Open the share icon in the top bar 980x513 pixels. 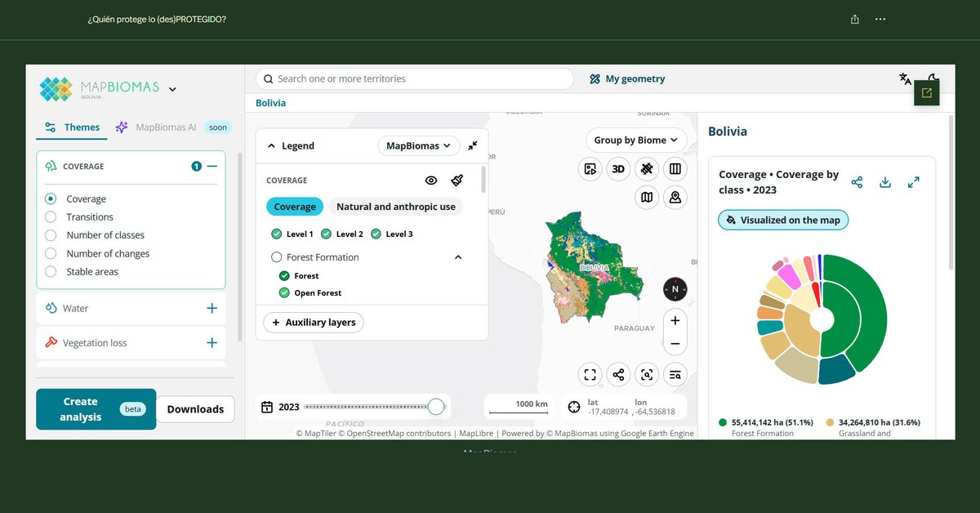854,19
